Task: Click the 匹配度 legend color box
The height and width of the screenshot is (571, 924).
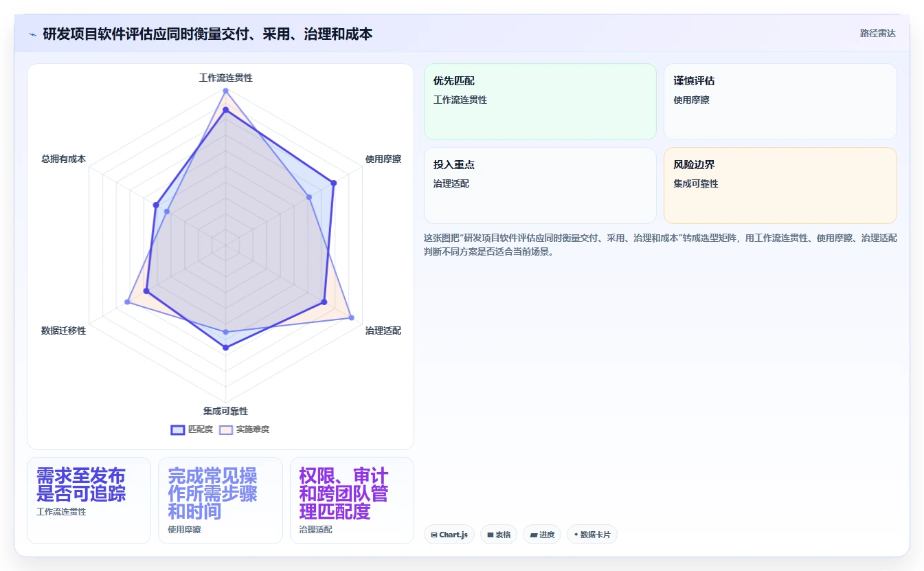Action: pyautogui.click(x=178, y=429)
